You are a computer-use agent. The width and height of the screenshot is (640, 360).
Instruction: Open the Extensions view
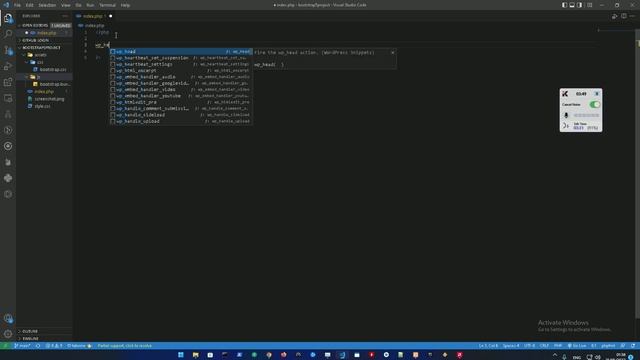8,82
